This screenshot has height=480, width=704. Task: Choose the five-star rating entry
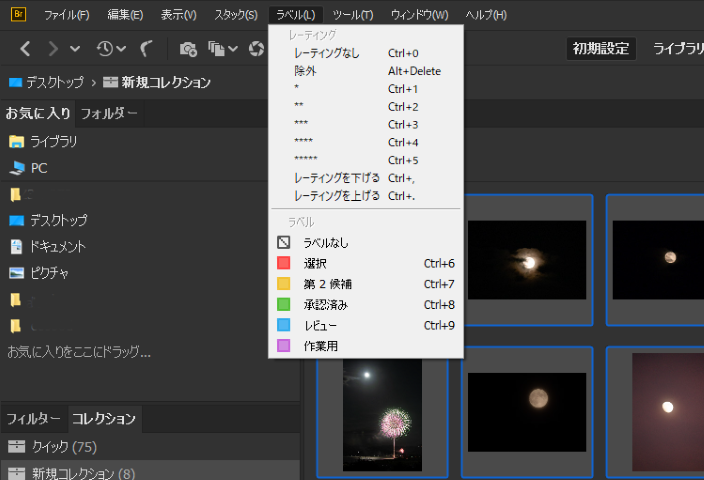pyautogui.click(x=308, y=160)
